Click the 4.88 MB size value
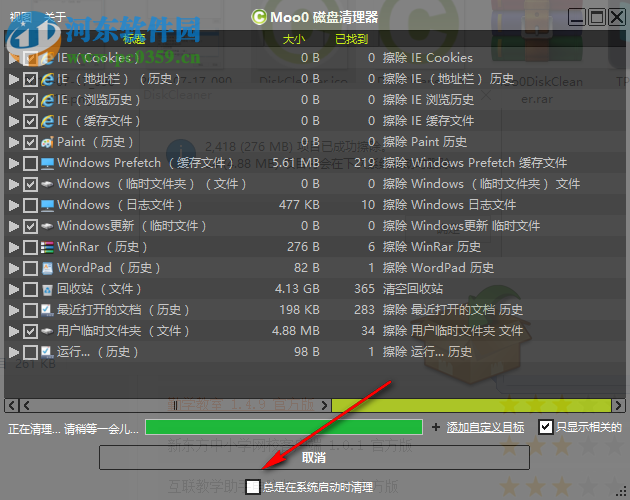 (296, 331)
